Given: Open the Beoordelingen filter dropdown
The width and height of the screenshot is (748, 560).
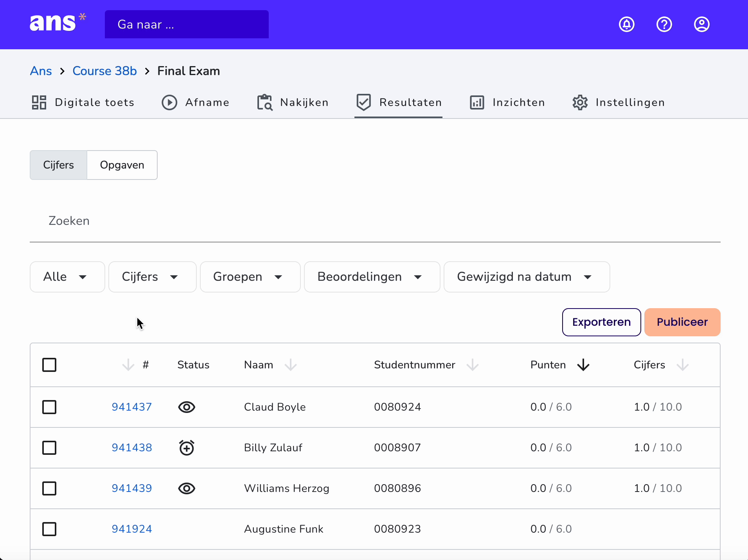Looking at the screenshot, I should [x=372, y=277].
